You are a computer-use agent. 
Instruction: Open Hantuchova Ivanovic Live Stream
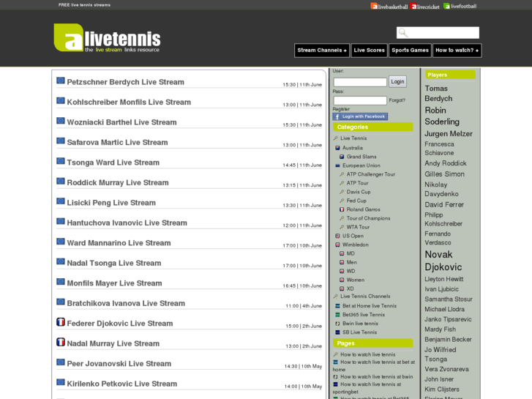click(127, 223)
